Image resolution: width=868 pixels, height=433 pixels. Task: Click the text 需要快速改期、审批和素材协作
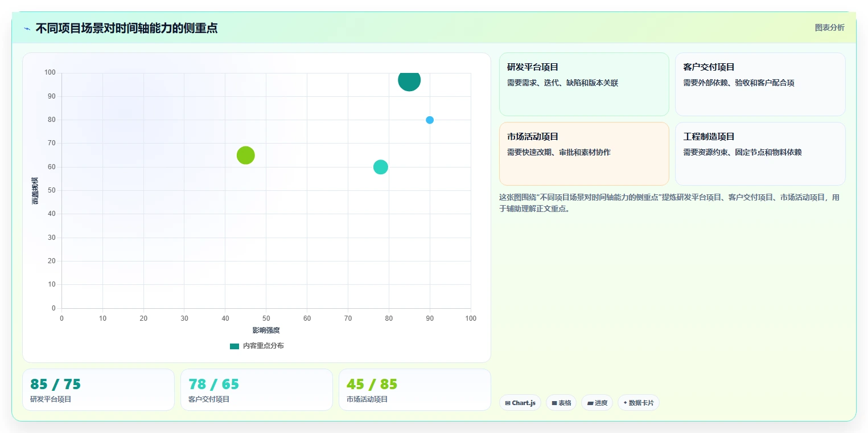[x=559, y=153]
